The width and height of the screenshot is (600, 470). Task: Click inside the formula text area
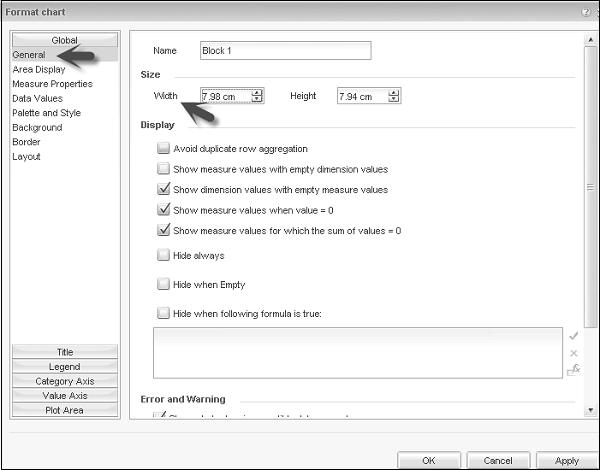358,352
